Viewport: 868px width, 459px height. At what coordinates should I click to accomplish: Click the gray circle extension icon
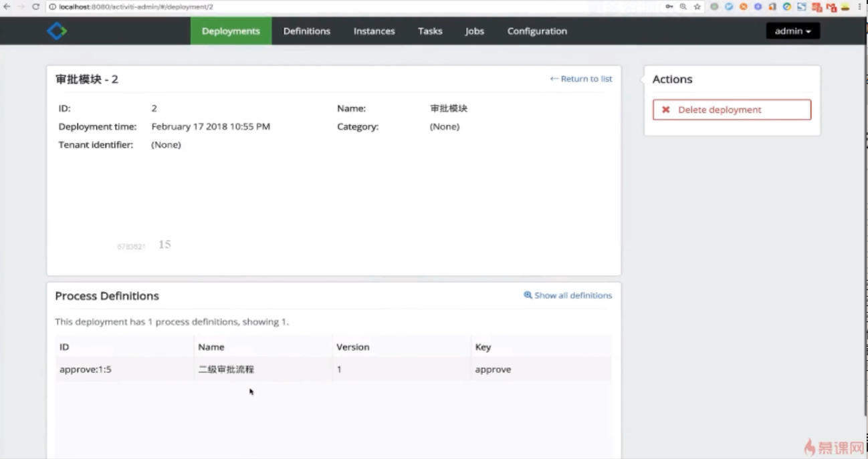coord(714,7)
